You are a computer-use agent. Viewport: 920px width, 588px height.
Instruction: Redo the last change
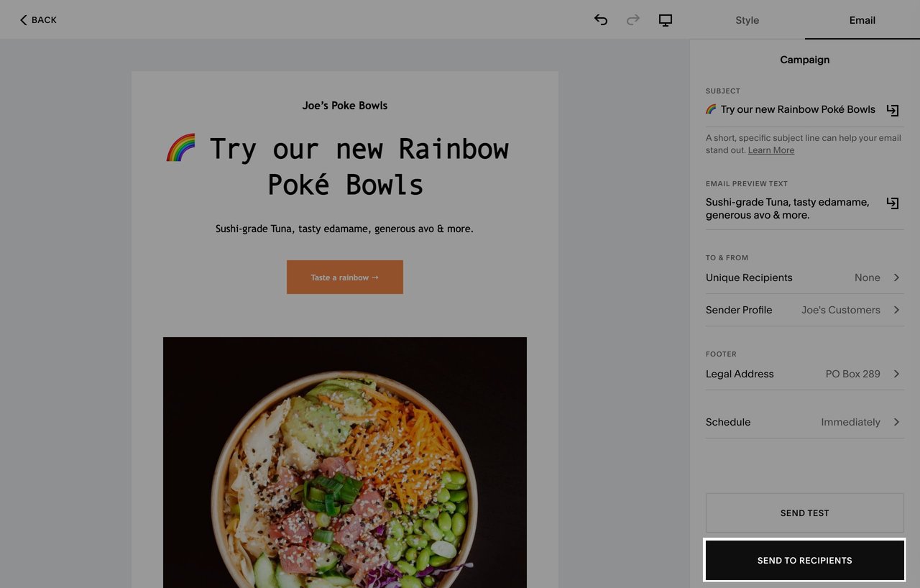pos(632,19)
